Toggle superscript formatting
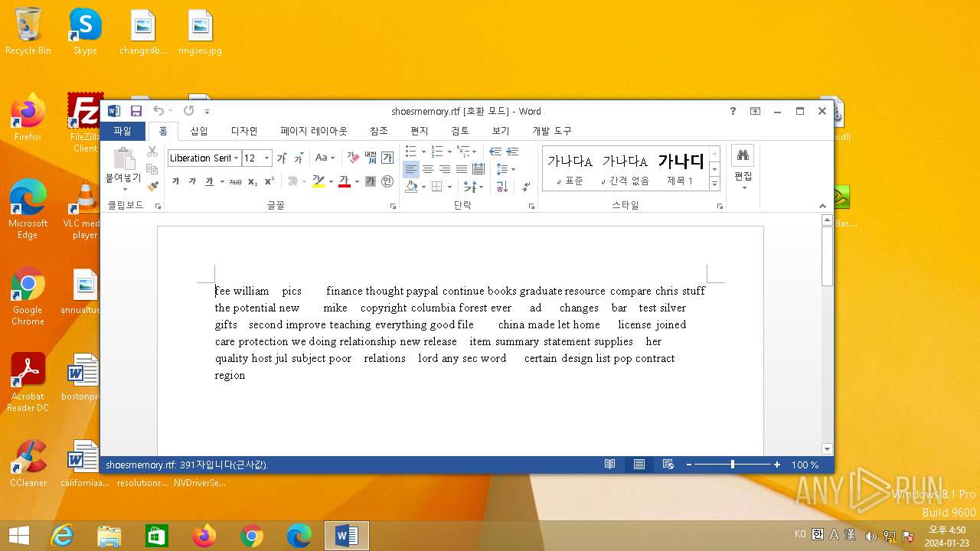Screen dimensions: 980x551 tap(269, 182)
